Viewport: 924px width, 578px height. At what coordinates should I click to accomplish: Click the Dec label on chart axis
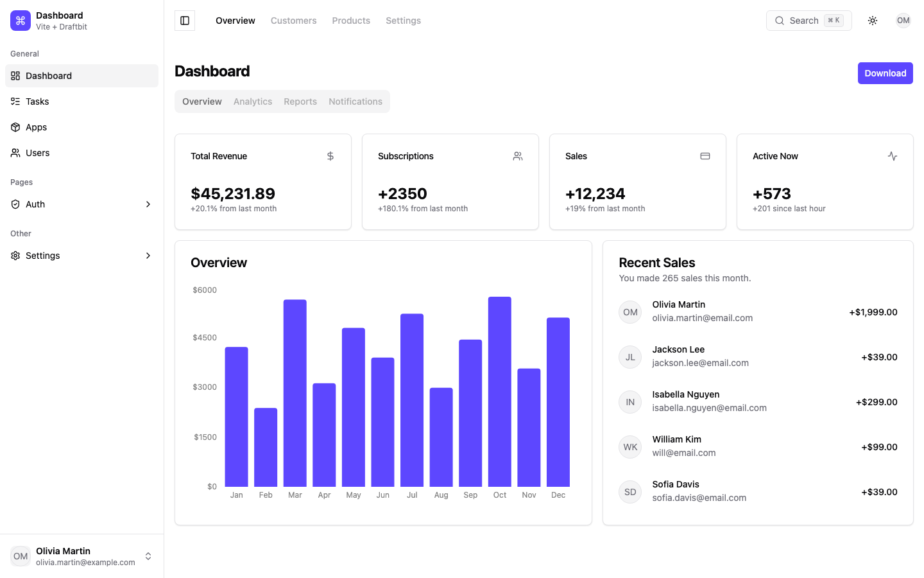pos(558,495)
